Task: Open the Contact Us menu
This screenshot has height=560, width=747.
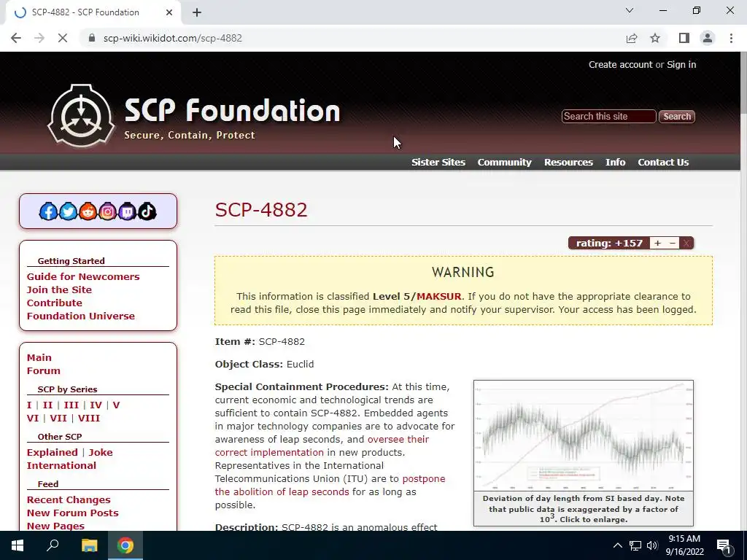Action: pyautogui.click(x=663, y=163)
